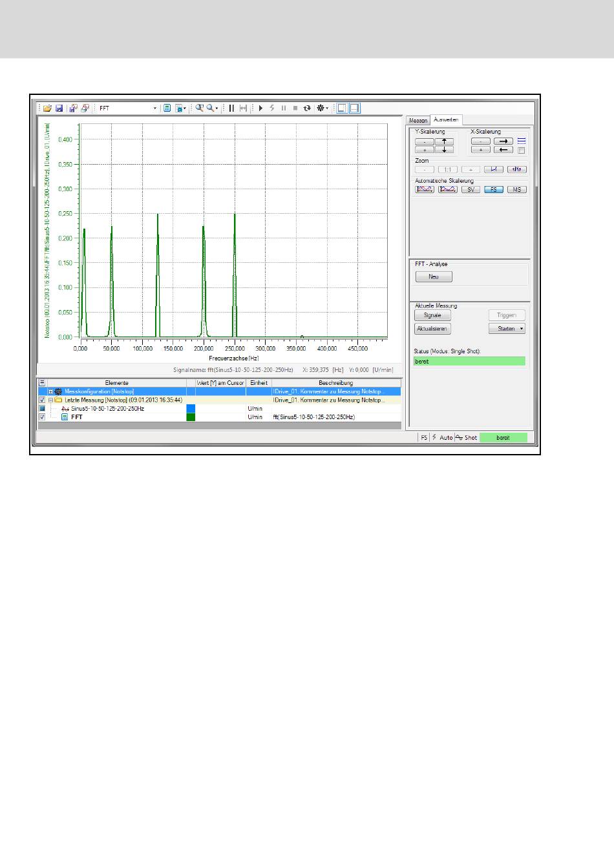Click the X-scaling left arrow button
Screen dimensions: 614x868
tap(503, 150)
